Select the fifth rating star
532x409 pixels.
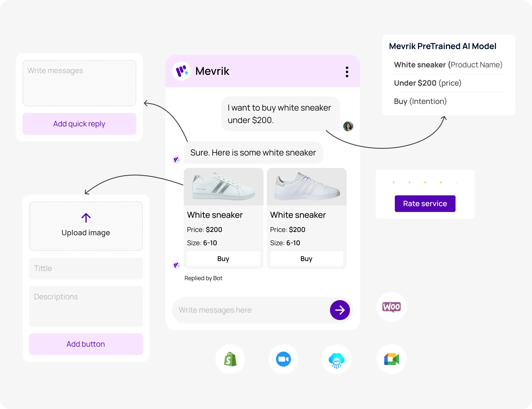(x=457, y=182)
